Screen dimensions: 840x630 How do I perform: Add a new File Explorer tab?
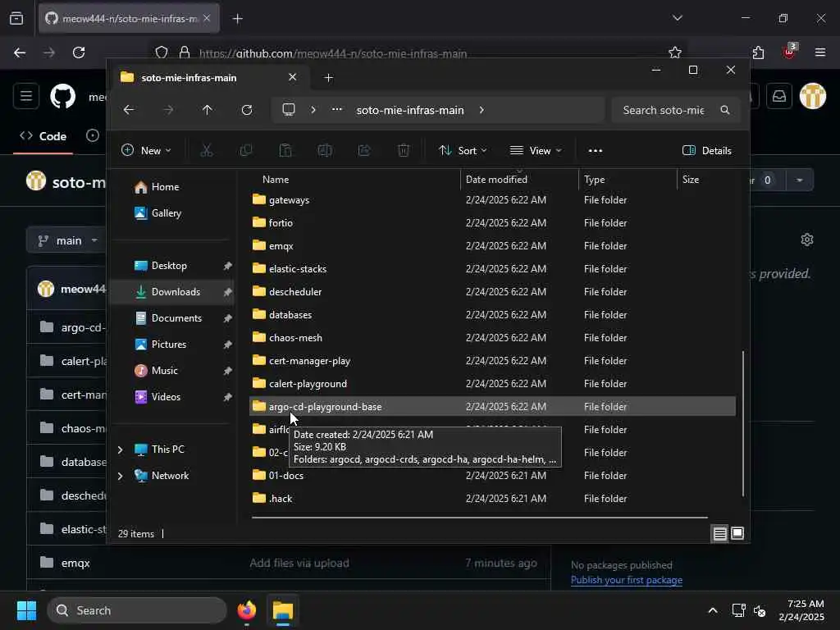pos(328,78)
